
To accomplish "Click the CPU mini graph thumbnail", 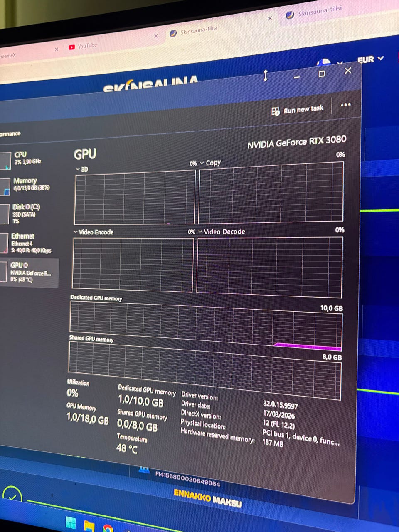I will pos(5,161).
